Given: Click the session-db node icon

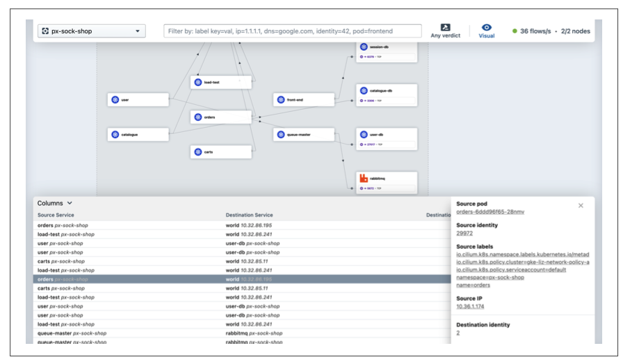Looking at the screenshot, I should [364, 47].
